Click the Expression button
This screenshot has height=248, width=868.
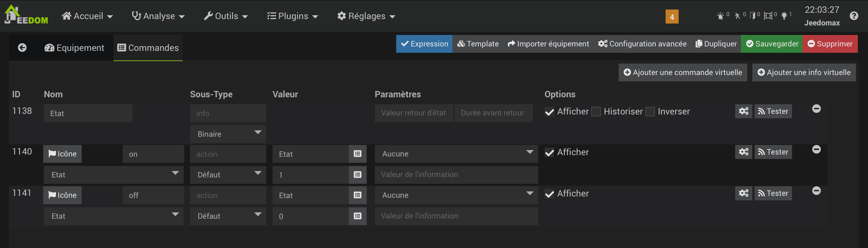[424, 44]
